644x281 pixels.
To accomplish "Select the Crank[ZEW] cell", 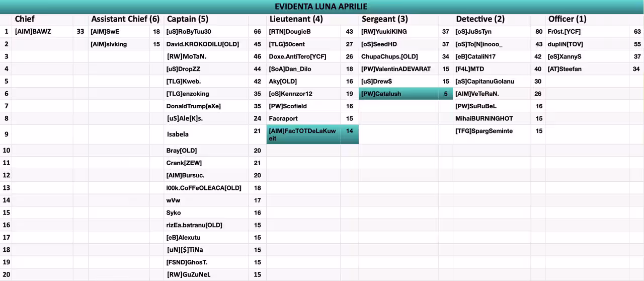I will 206,163.
